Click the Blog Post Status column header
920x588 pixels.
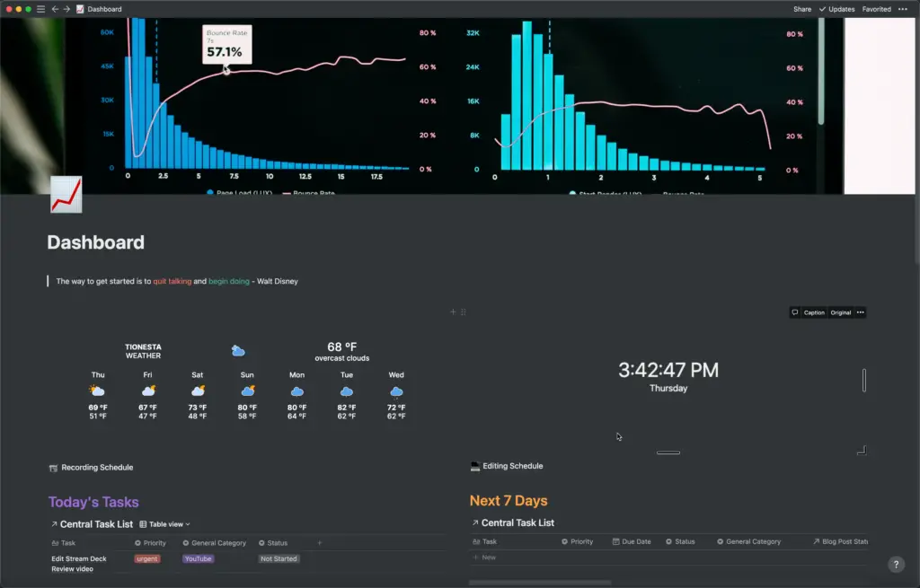click(840, 541)
